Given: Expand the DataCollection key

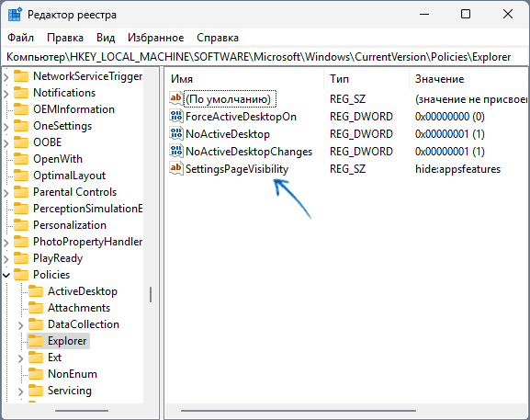Looking at the screenshot, I should tap(20, 325).
